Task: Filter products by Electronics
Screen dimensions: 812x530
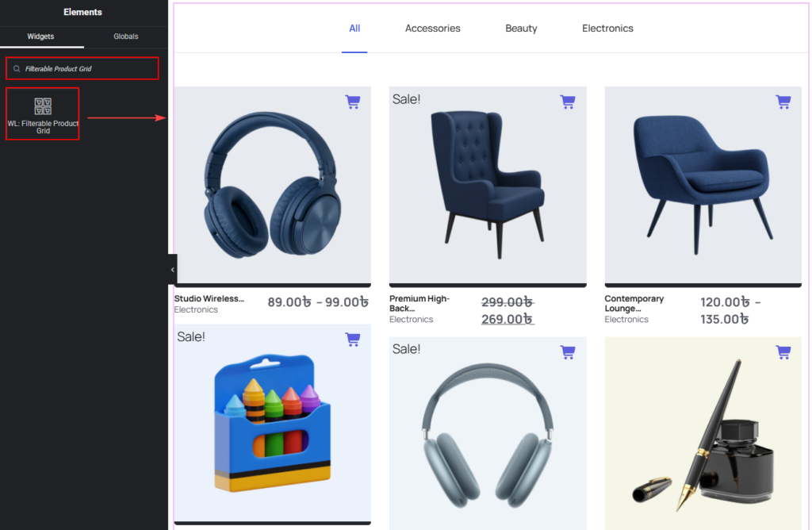Action: [x=607, y=29]
